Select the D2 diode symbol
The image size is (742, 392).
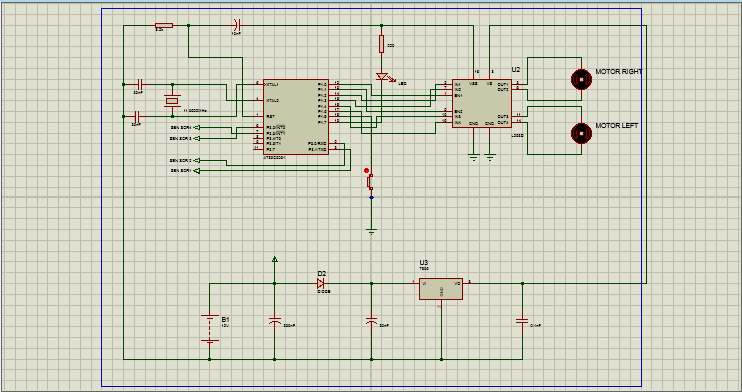coord(321,284)
